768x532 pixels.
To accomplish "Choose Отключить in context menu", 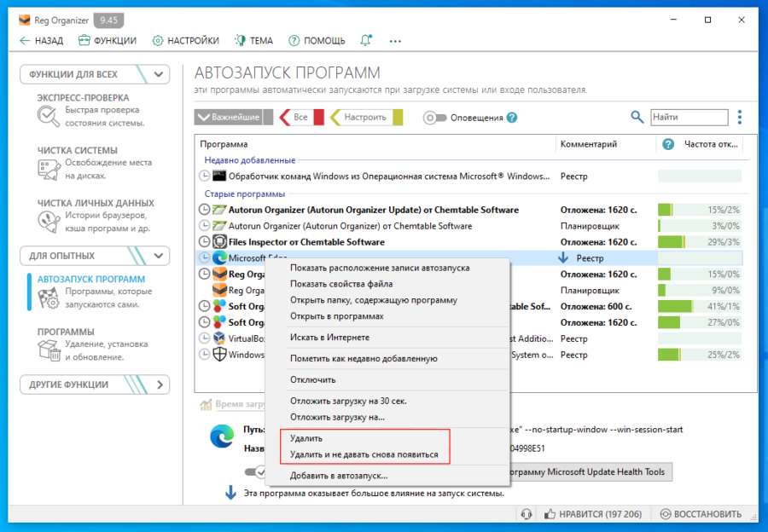I will pos(313,379).
